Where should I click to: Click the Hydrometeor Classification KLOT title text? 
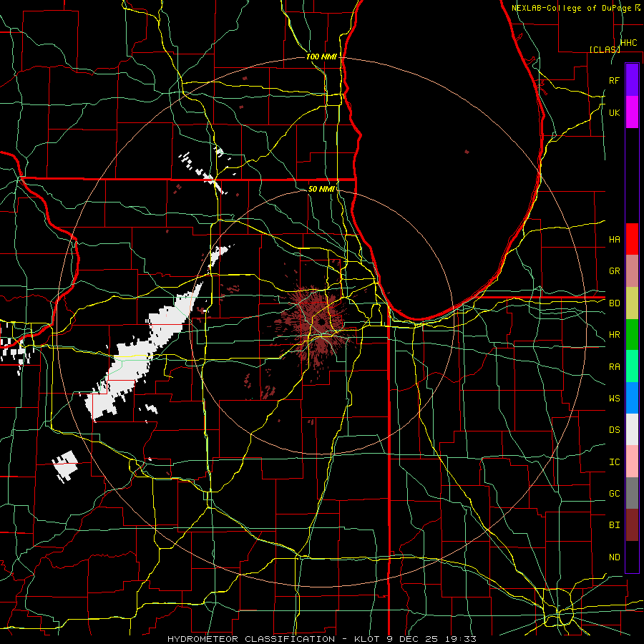tap(321, 639)
